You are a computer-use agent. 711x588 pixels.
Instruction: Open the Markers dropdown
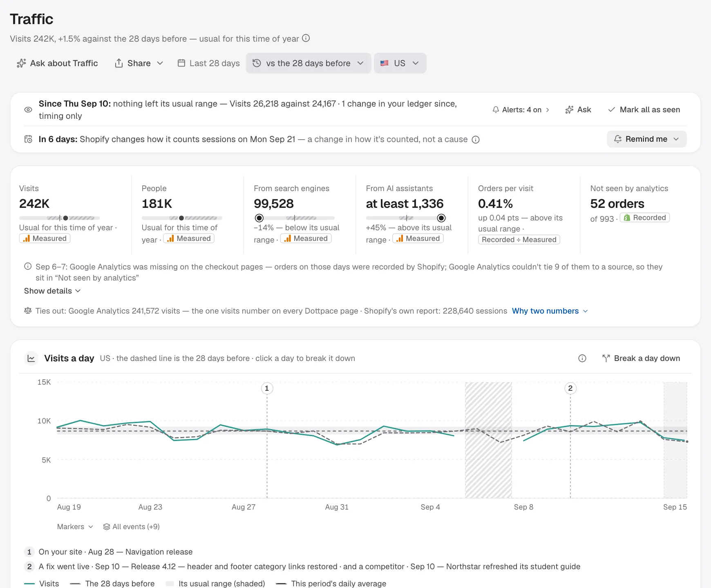pos(75,527)
